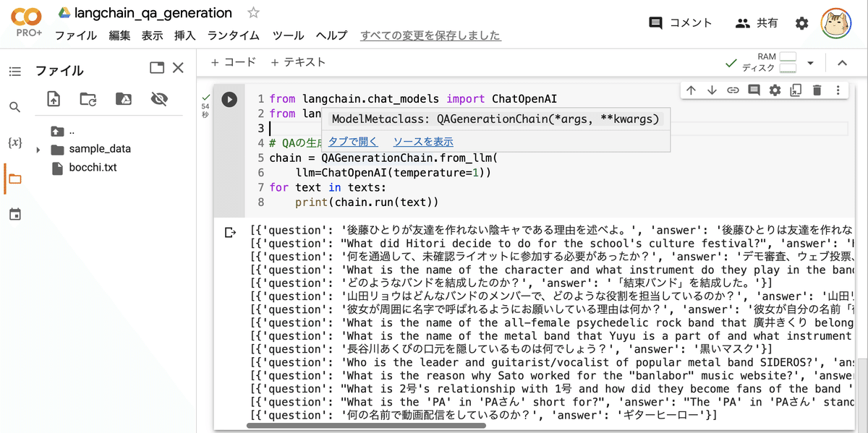Image resolution: width=868 pixels, height=433 pixels.
Task: Open more cell actions menu
Action: pyautogui.click(x=838, y=90)
